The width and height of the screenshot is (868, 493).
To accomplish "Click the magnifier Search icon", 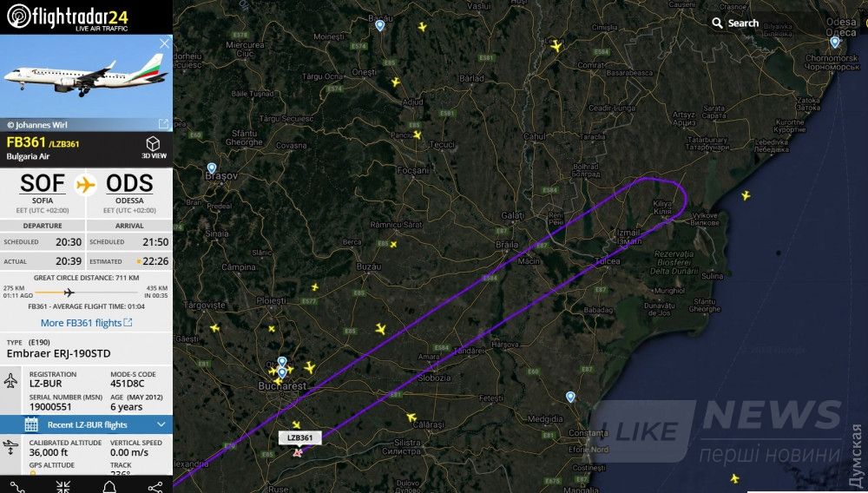I will coord(718,23).
